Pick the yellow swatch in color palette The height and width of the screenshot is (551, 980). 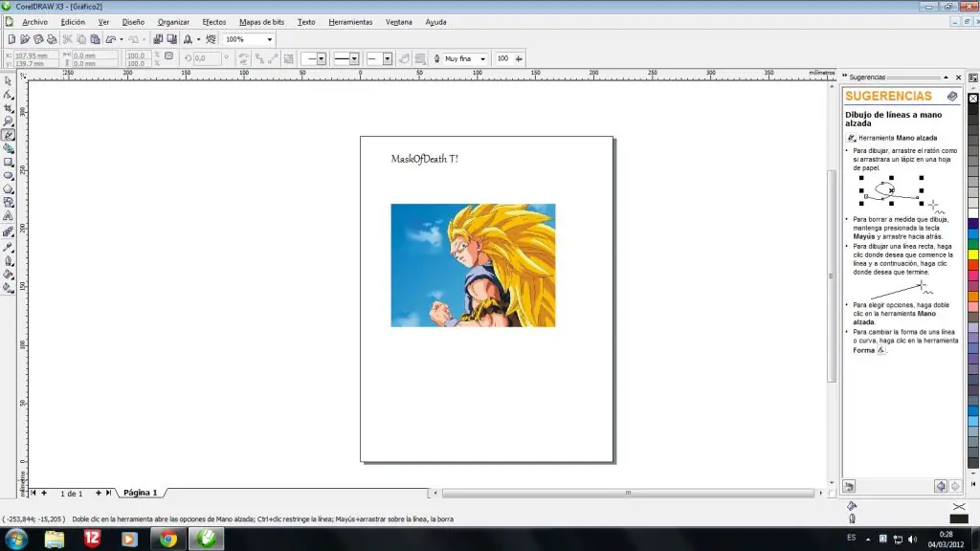[x=973, y=254]
